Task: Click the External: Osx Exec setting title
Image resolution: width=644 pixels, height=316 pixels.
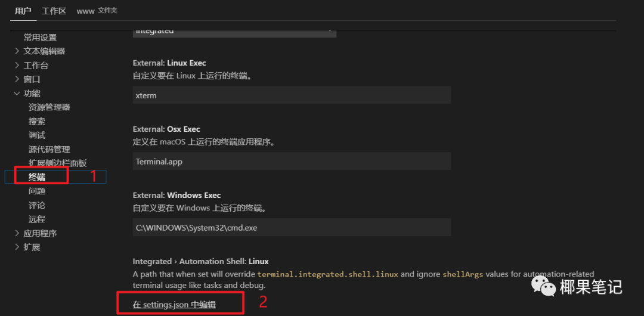Action: tap(166, 129)
